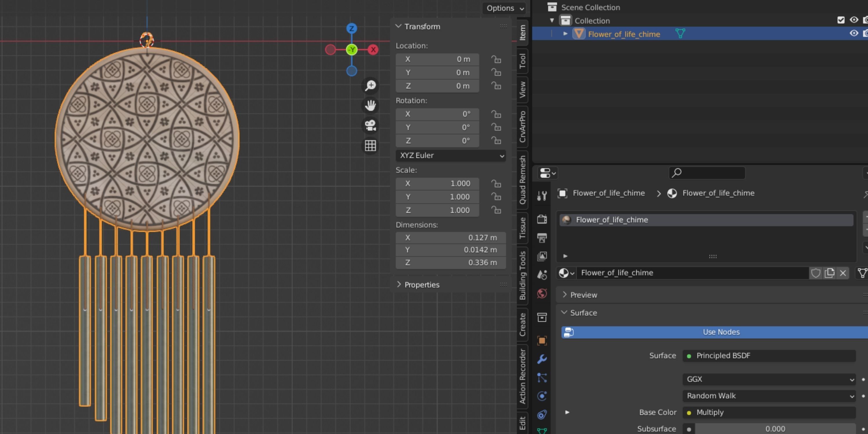Lock Location Z with the padlock
Viewport: 868px width, 434px height.
[x=496, y=86]
